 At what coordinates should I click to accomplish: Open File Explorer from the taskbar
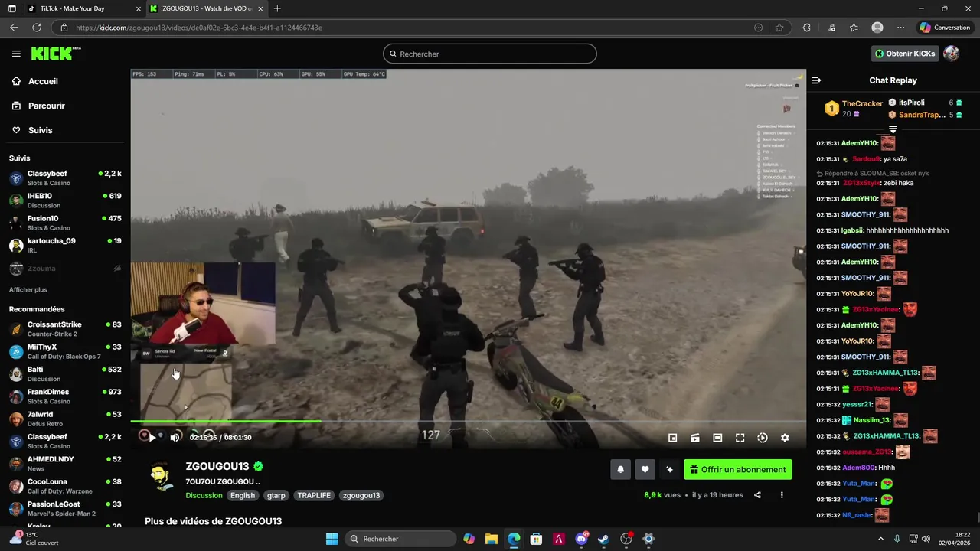(x=491, y=539)
